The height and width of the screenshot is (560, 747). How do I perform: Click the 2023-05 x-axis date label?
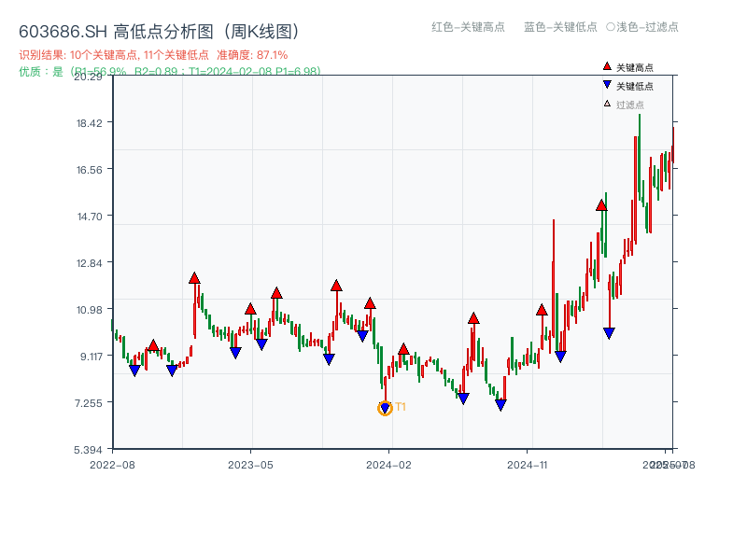coord(250,465)
